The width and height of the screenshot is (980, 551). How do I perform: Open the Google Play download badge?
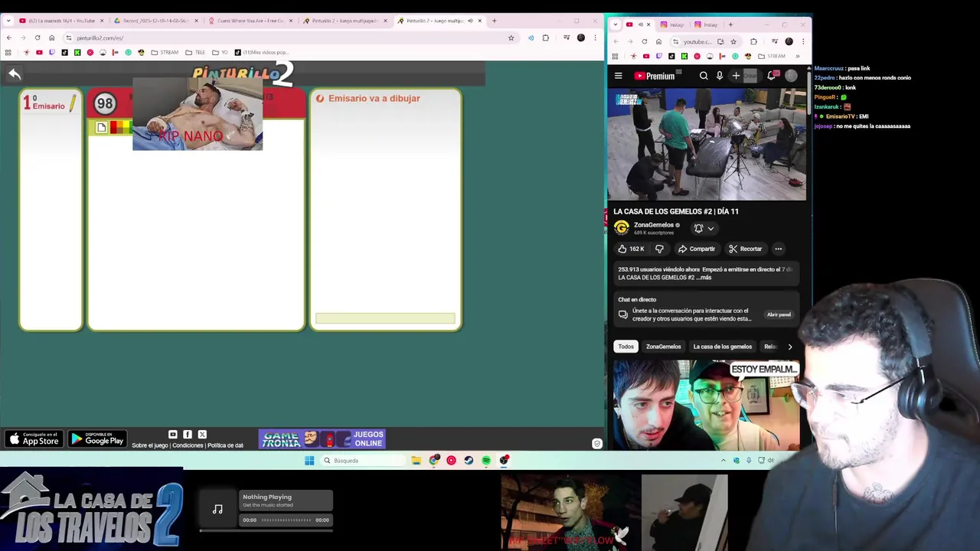97,439
